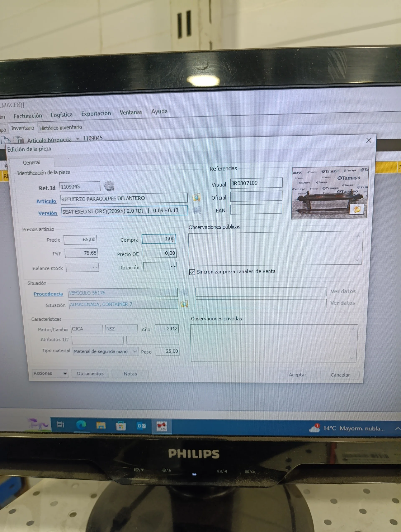The image size is (401, 532).
Task: Switch to the Inventario tab
Action: click(23, 128)
